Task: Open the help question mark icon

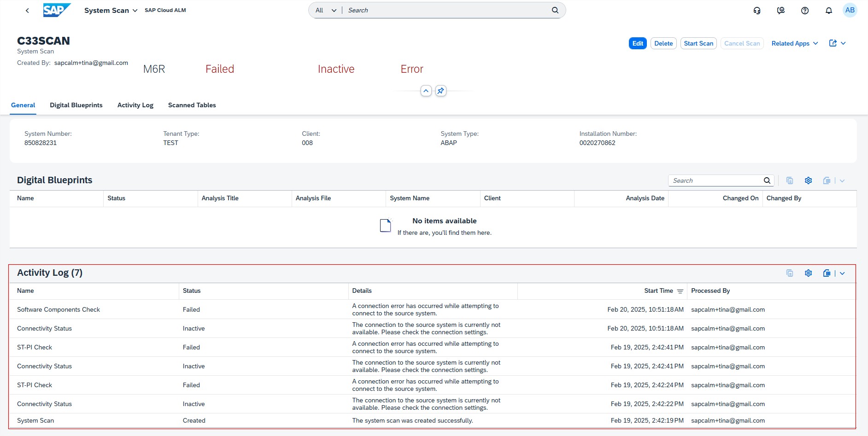Action: pyautogui.click(x=805, y=11)
